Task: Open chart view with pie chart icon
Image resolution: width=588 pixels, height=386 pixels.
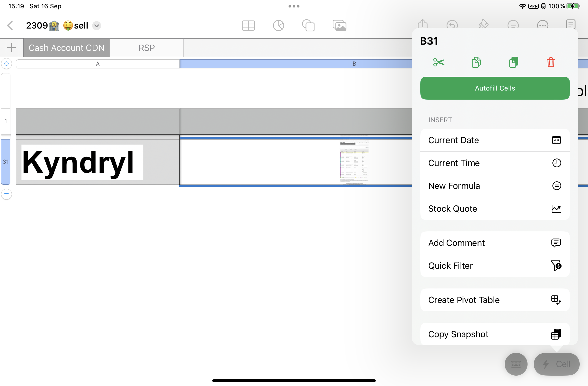Action: pyautogui.click(x=279, y=26)
